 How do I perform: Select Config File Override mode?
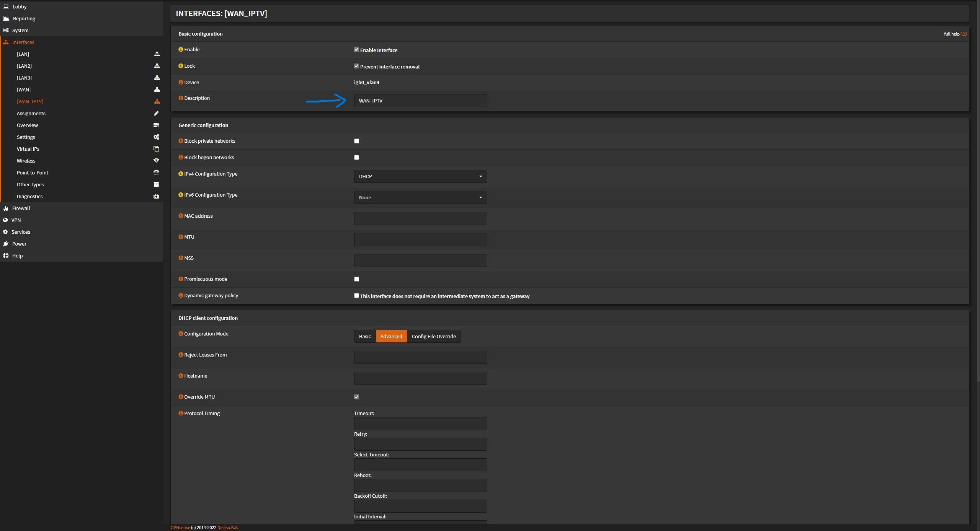tap(433, 336)
